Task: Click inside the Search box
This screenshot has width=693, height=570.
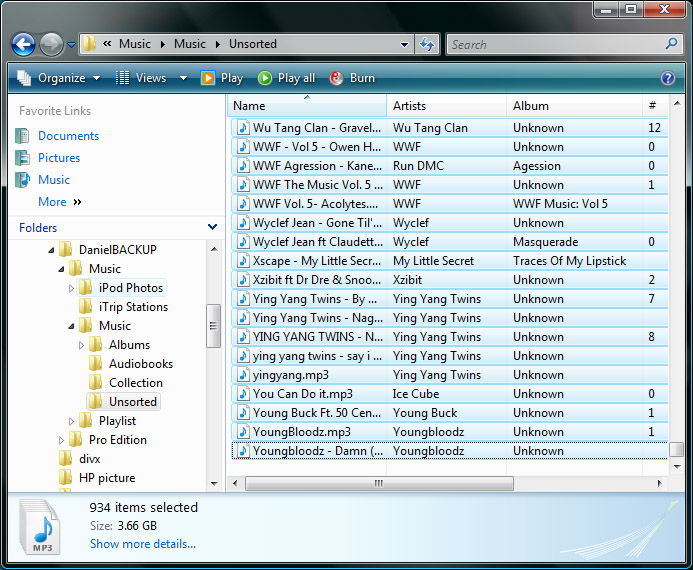Action: (555, 45)
